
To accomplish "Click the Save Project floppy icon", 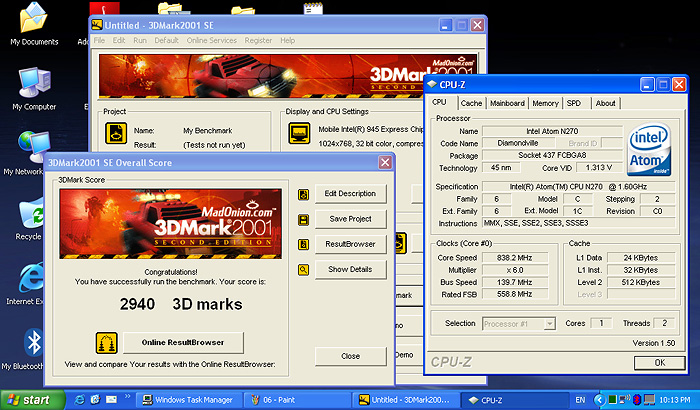I will coord(304,219).
